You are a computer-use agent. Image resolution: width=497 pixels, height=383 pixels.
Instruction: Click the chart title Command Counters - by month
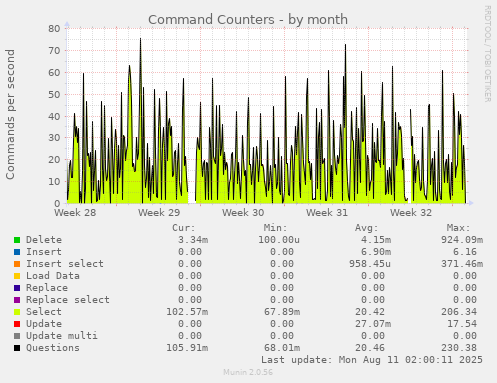tap(248, 20)
